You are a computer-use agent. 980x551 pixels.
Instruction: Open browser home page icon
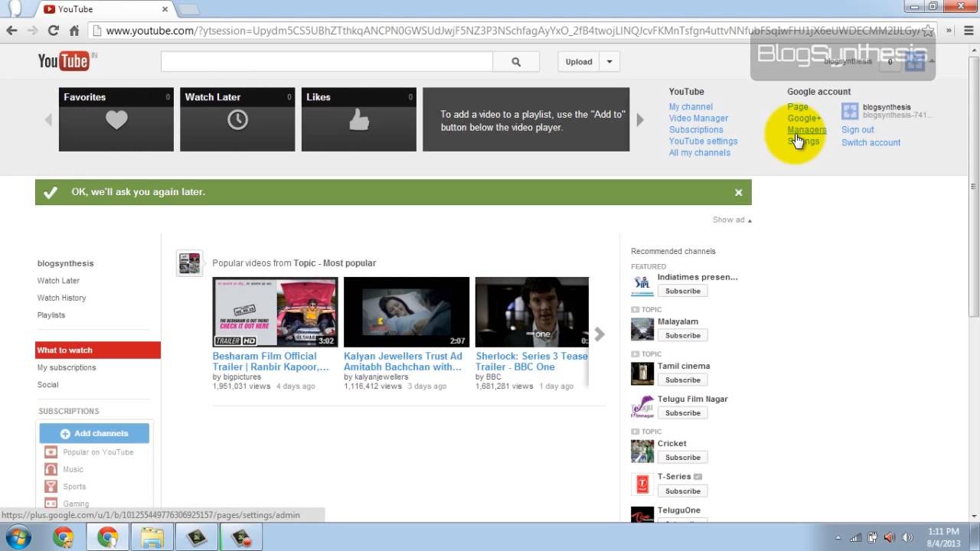[x=74, y=31]
